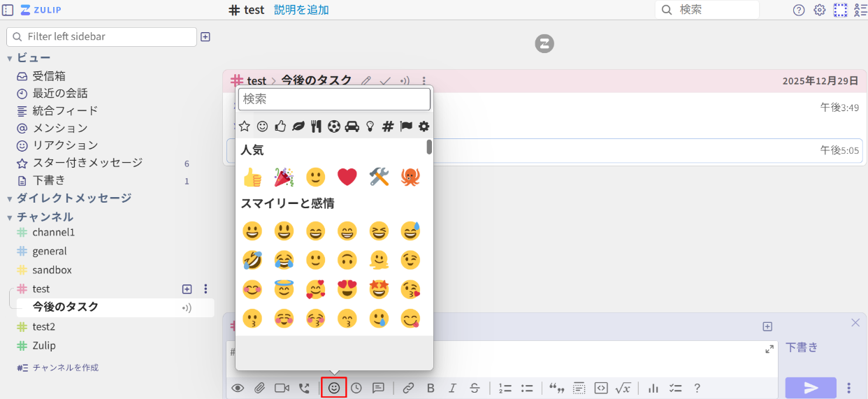Choose the yellow thumbs up emoji under 人気
Viewport: 868px width, 399px height.
pyautogui.click(x=252, y=177)
